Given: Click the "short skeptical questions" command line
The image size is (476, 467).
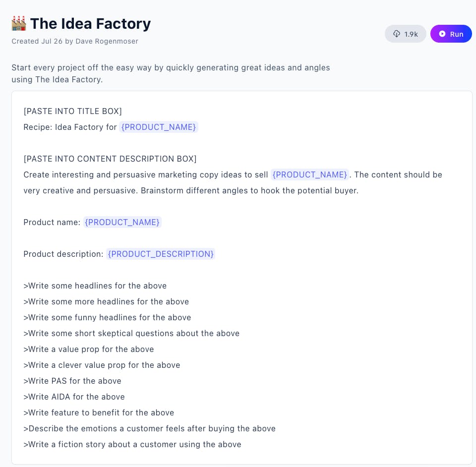Looking at the screenshot, I should (131, 334).
